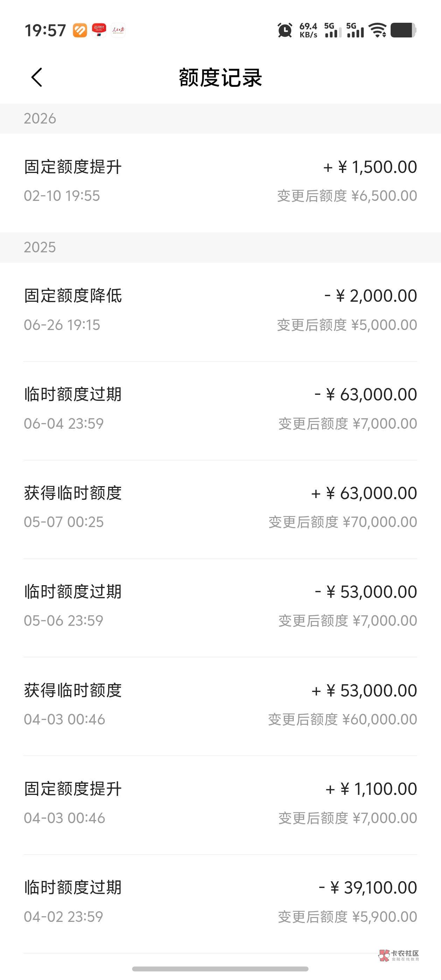Tap the alarm clock status icon
This screenshot has height=980, width=441.
(x=285, y=30)
